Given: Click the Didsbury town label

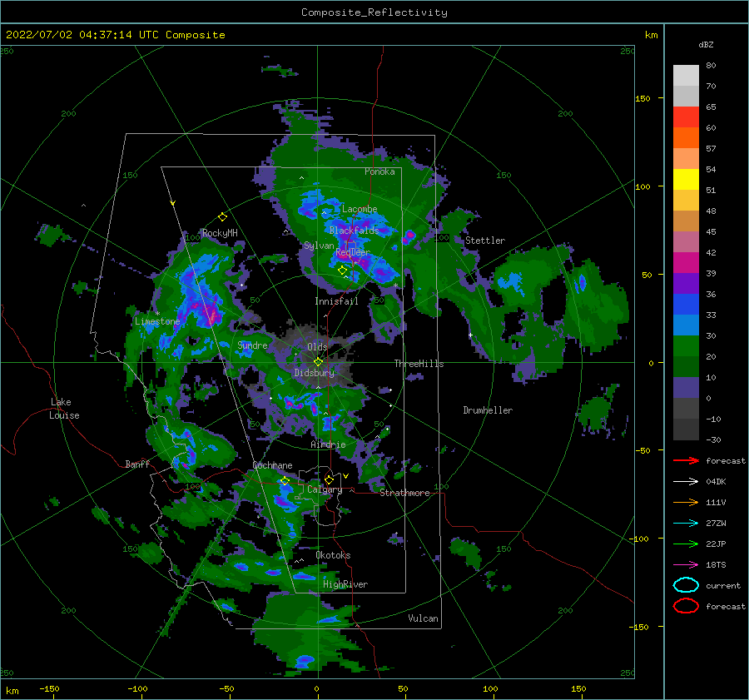Looking at the screenshot, I should click(x=314, y=373).
